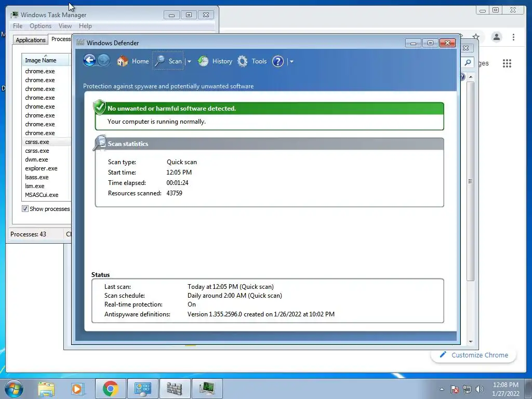Screen dimensions: 532x399
Task: Open the Control Panel taskbar item
Action: click(x=142, y=389)
